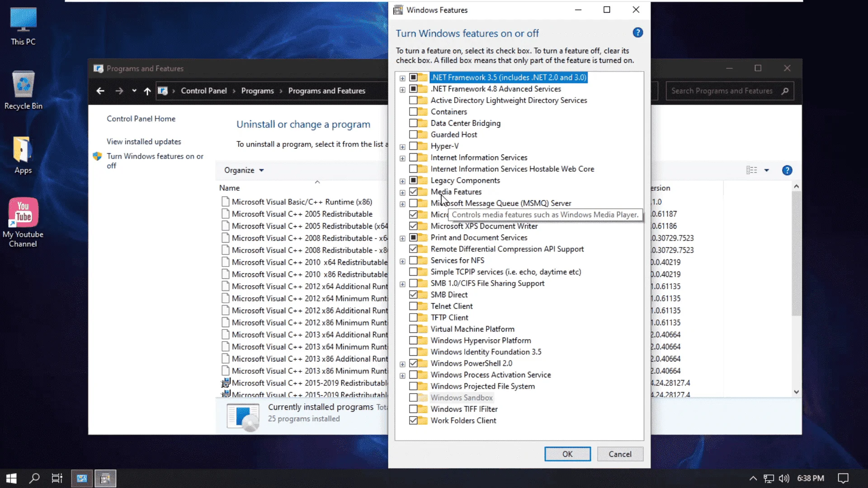The height and width of the screenshot is (488, 868).
Task: Open Organize dropdown menu
Action: (x=244, y=170)
